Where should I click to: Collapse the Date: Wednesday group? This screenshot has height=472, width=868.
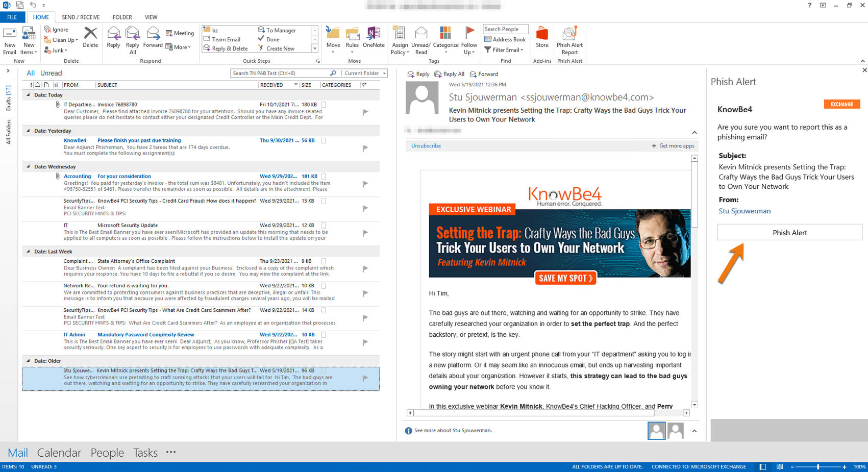point(28,166)
